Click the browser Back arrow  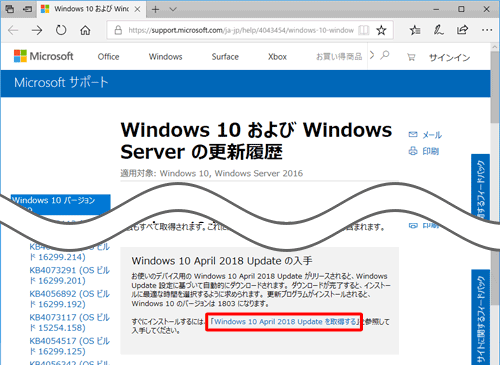[x=13, y=30]
